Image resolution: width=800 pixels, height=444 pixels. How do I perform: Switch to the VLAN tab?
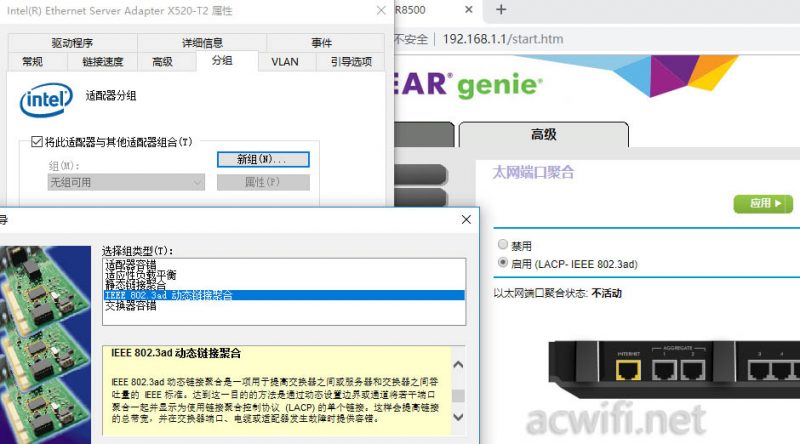click(284, 62)
